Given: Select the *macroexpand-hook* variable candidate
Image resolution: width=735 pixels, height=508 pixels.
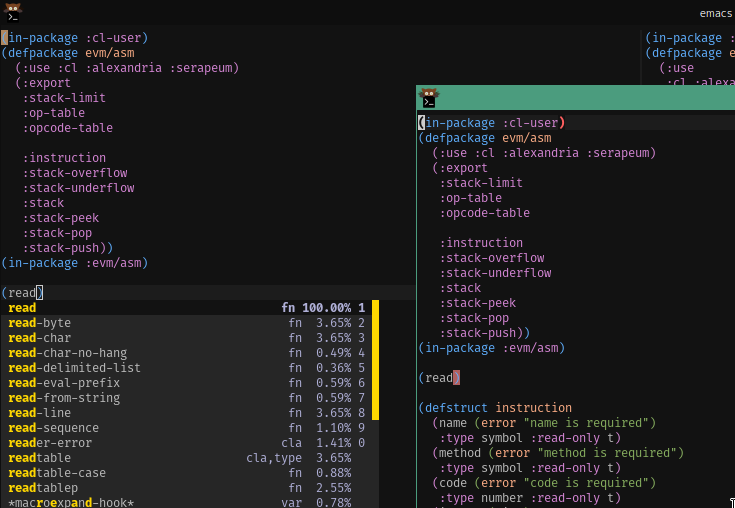Looking at the screenshot, I should point(71,502).
